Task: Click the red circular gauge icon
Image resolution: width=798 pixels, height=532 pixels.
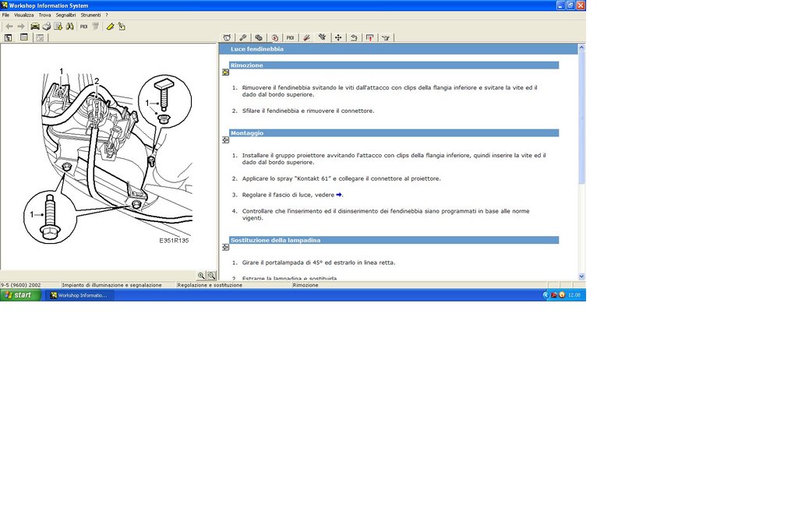Action: click(275, 37)
